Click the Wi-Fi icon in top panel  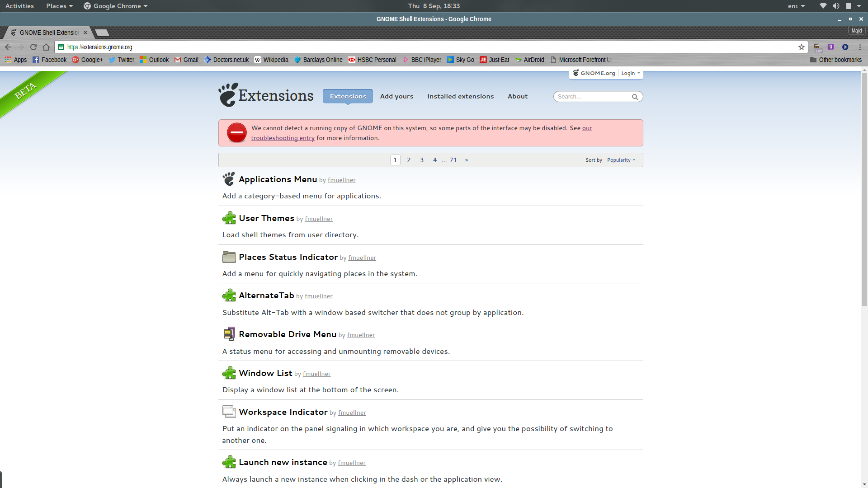823,6
